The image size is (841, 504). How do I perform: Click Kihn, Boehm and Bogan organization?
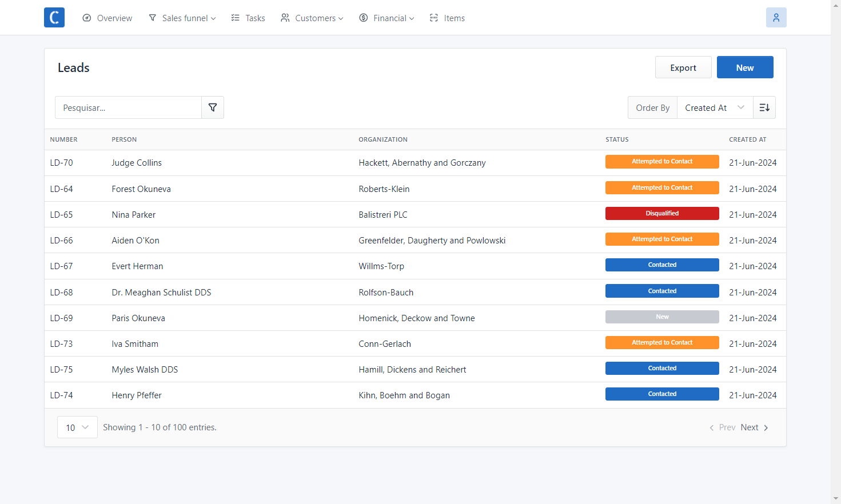(x=404, y=395)
